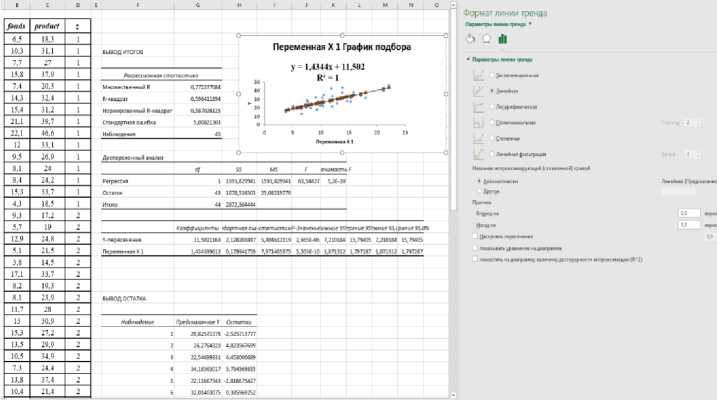Open the Fill & Line tab icon
The image size is (717, 400).
coord(471,39)
